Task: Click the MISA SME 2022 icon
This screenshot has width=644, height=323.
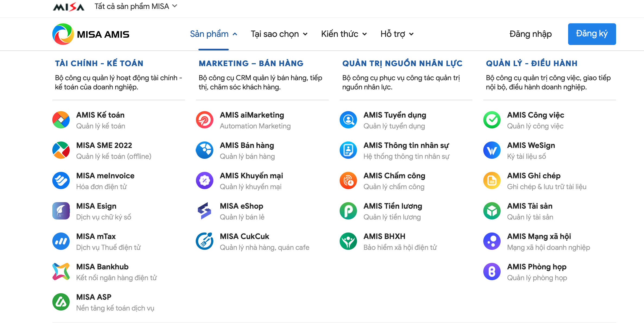Action: 61,150
